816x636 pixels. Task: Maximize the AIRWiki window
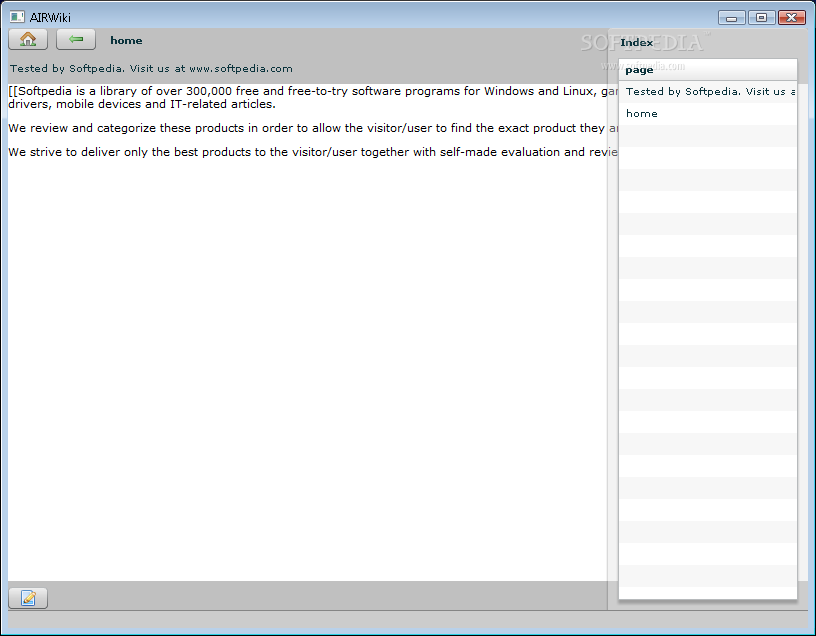(x=761, y=18)
